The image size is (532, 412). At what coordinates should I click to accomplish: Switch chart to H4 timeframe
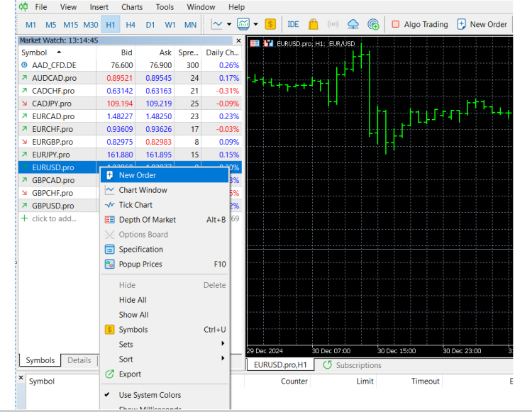(x=131, y=24)
